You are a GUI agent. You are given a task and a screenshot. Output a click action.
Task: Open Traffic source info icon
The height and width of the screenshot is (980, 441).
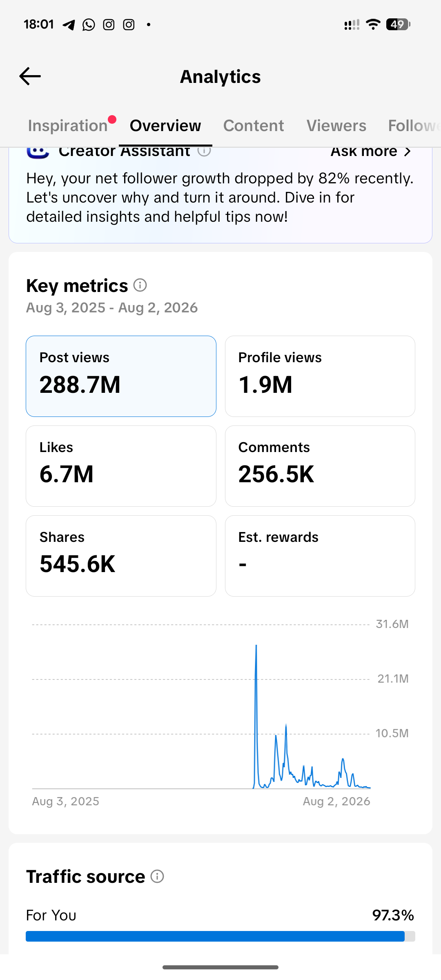(x=157, y=876)
